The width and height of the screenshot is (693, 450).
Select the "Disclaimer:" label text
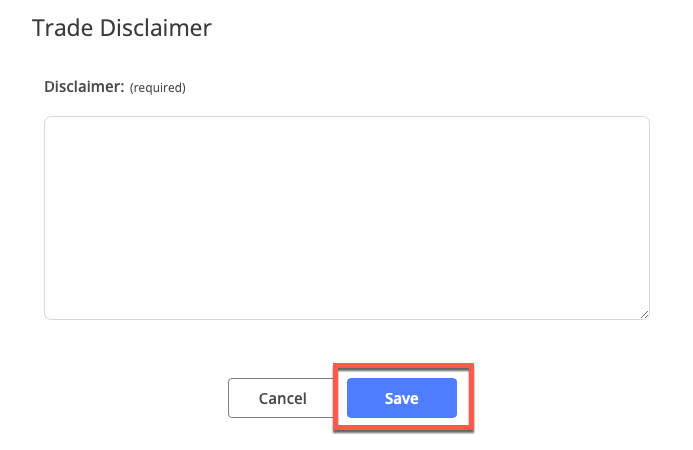click(84, 87)
